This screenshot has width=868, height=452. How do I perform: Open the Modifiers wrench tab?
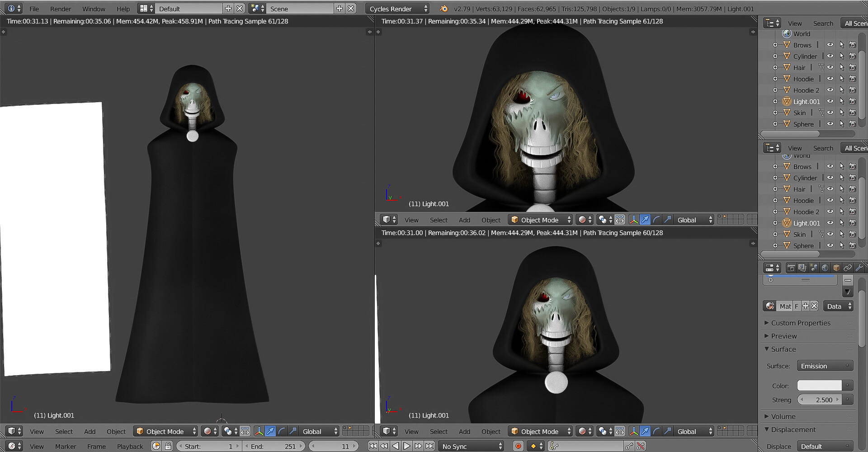click(859, 268)
